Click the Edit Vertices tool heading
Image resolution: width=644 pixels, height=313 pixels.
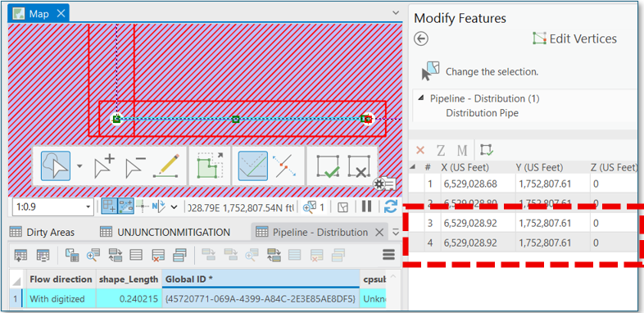pos(574,39)
